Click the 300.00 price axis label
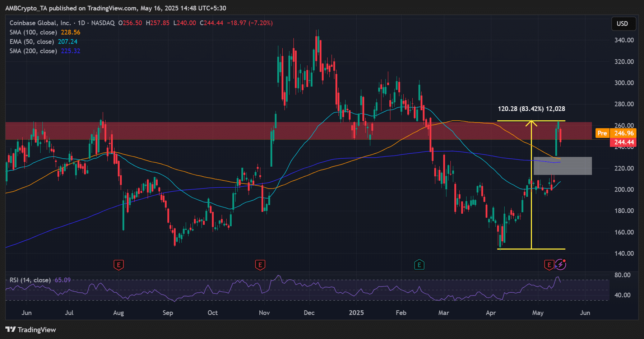The height and width of the screenshot is (339, 644). tap(624, 83)
